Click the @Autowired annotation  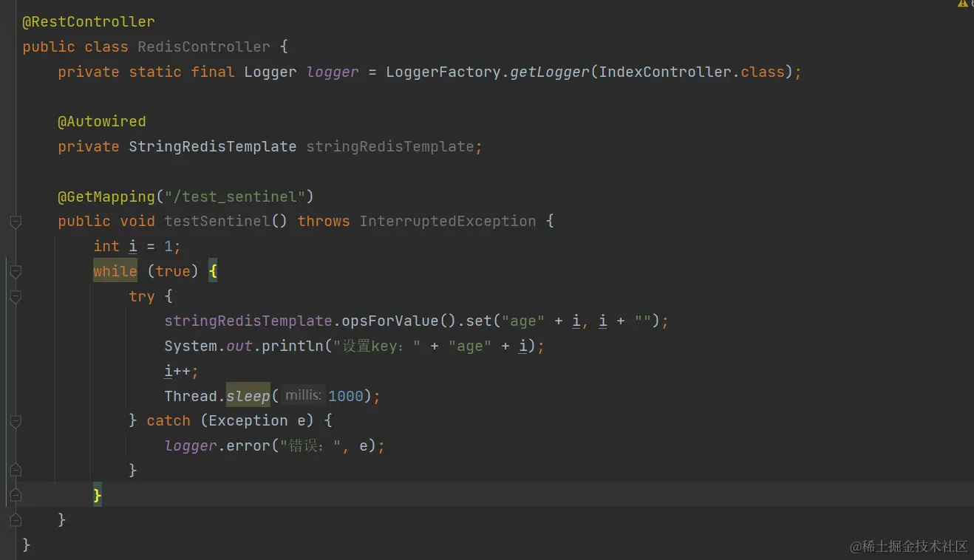click(x=102, y=122)
